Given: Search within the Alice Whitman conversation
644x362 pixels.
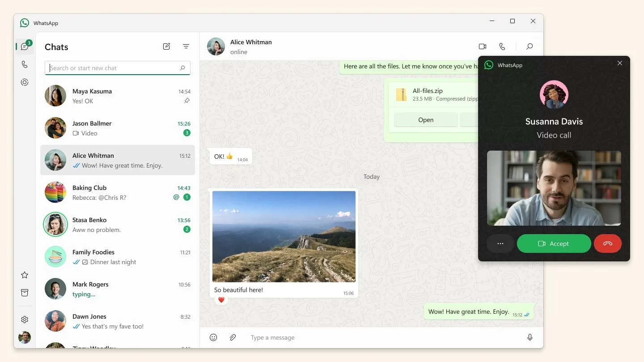Looking at the screenshot, I should pyautogui.click(x=530, y=46).
